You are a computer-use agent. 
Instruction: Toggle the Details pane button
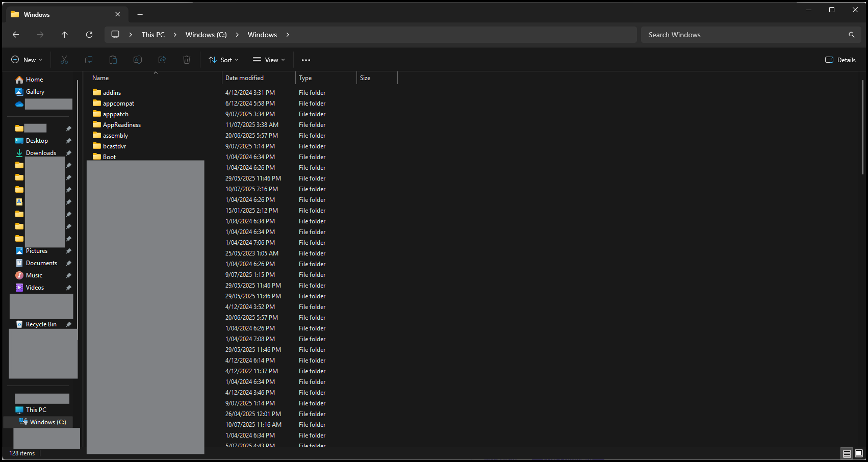[x=840, y=60]
